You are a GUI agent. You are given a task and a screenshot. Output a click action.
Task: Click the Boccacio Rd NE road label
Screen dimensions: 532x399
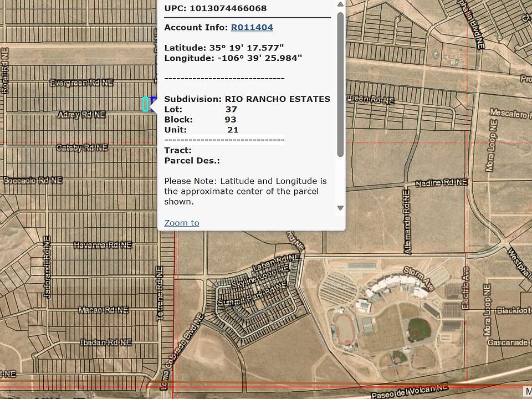[33, 181]
